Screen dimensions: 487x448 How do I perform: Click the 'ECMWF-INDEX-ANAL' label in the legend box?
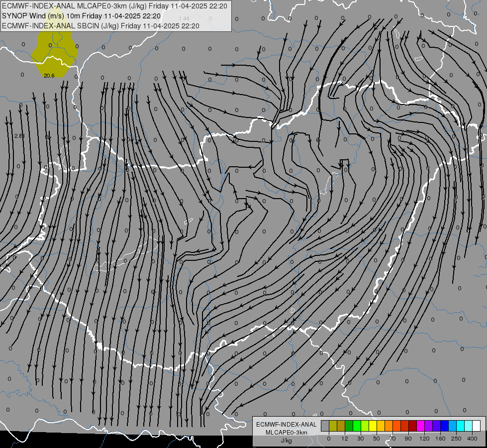click(287, 425)
